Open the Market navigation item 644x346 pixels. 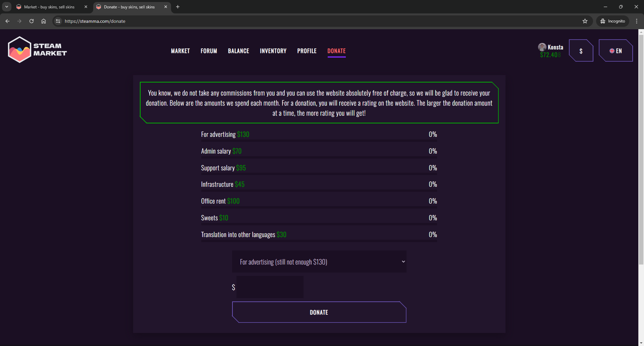(x=180, y=51)
